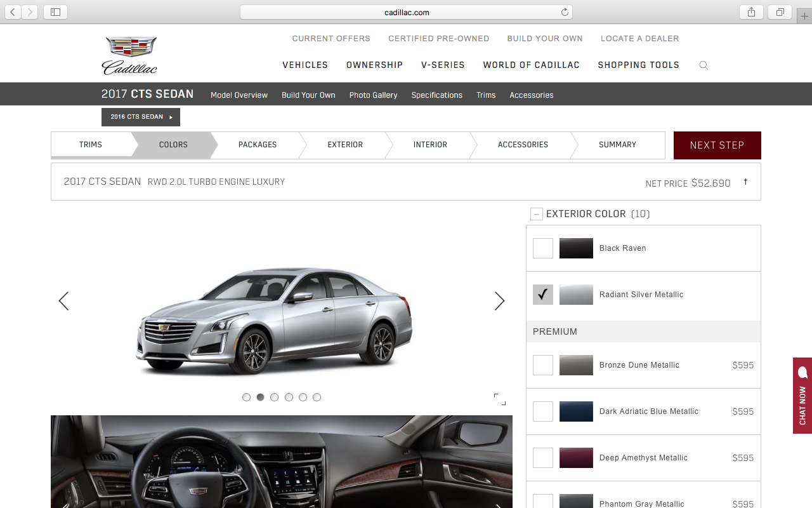Select the third image carousel dot
812x508 pixels.
274,398
